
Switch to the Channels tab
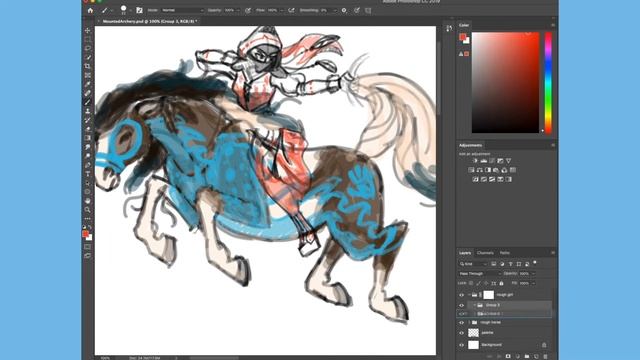click(485, 253)
